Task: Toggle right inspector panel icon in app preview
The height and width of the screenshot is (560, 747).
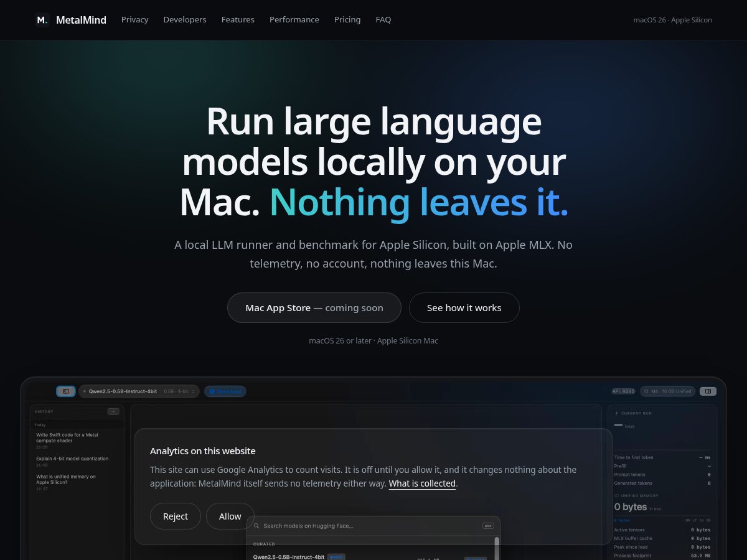Action: (708, 391)
